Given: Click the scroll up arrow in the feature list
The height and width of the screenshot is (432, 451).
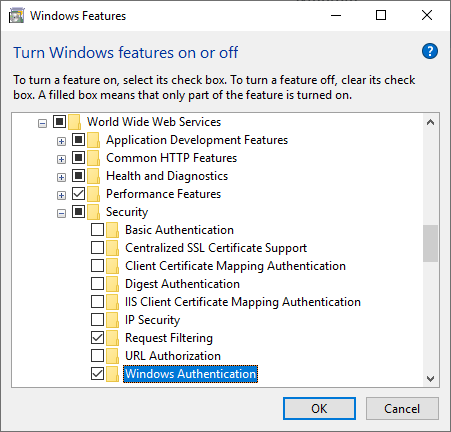Looking at the screenshot, I should click(x=430, y=122).
